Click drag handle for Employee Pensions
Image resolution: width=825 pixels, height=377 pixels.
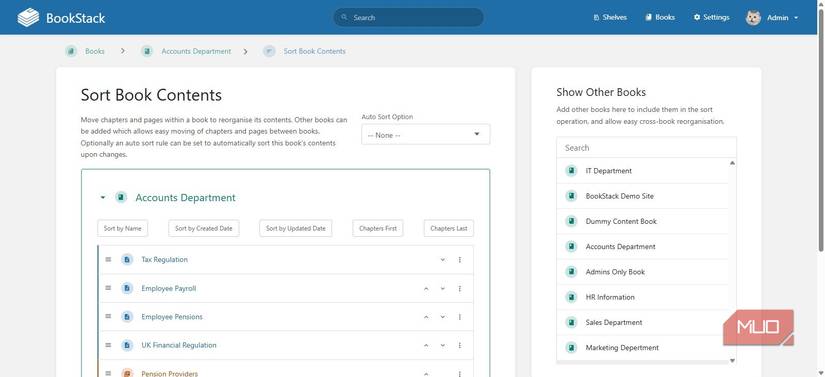(x=108, y=316)
